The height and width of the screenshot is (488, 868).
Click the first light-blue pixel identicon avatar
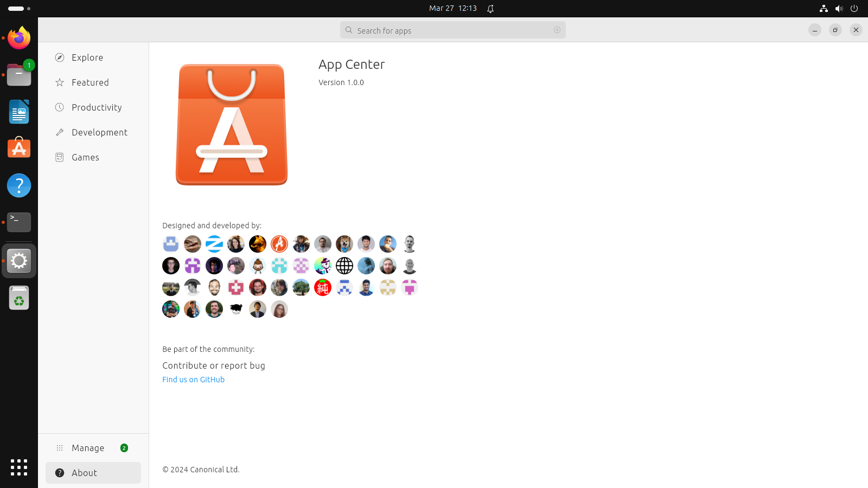(171, 244)
